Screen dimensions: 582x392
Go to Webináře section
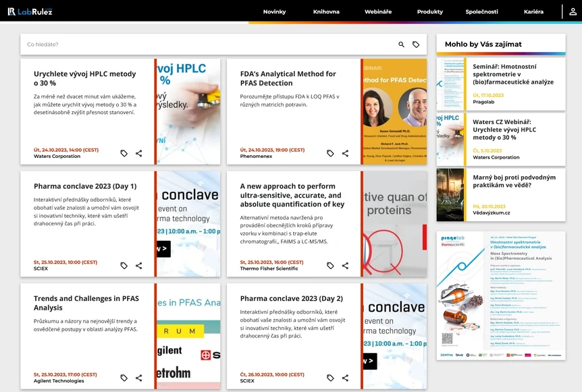[378, 11]
